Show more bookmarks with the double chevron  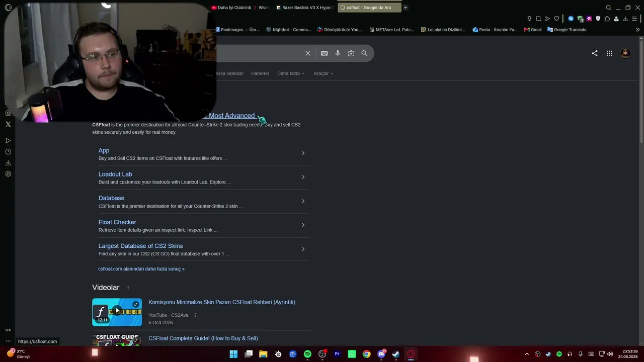pos(637,30)
